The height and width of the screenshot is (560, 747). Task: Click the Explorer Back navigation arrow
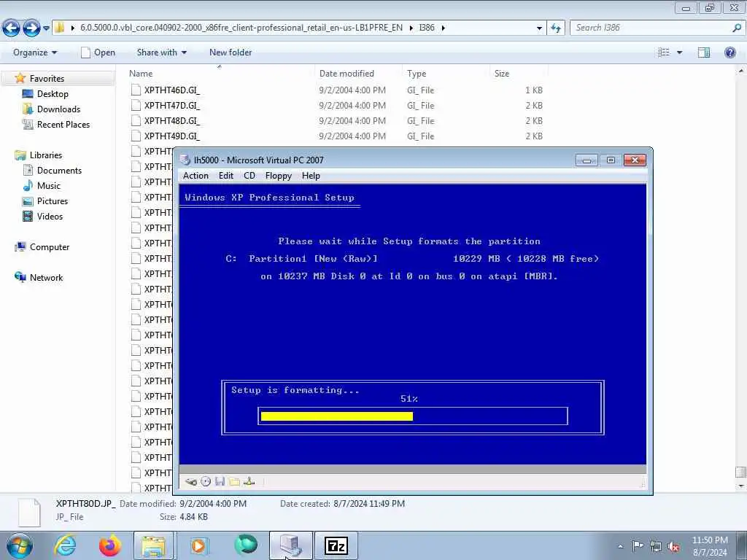click(11, 28)
